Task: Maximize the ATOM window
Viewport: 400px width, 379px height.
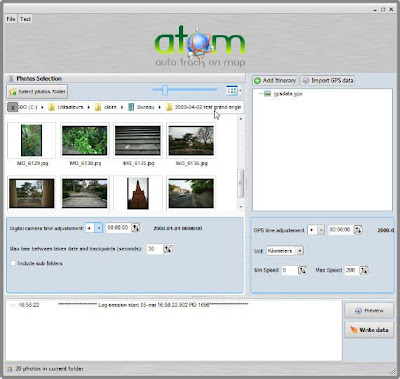Action: [x=383, y=9]
